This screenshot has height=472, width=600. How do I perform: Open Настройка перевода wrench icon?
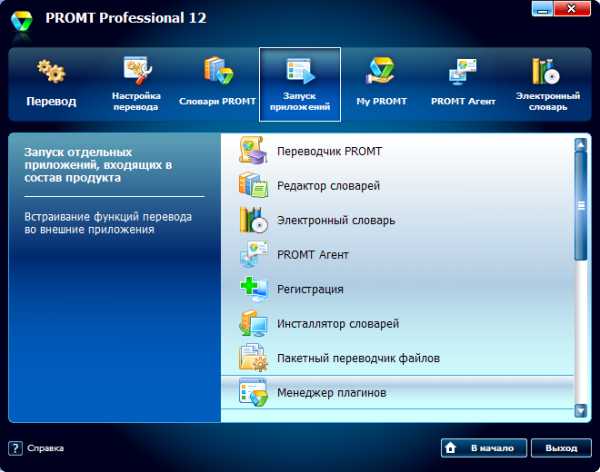[137, 70]
